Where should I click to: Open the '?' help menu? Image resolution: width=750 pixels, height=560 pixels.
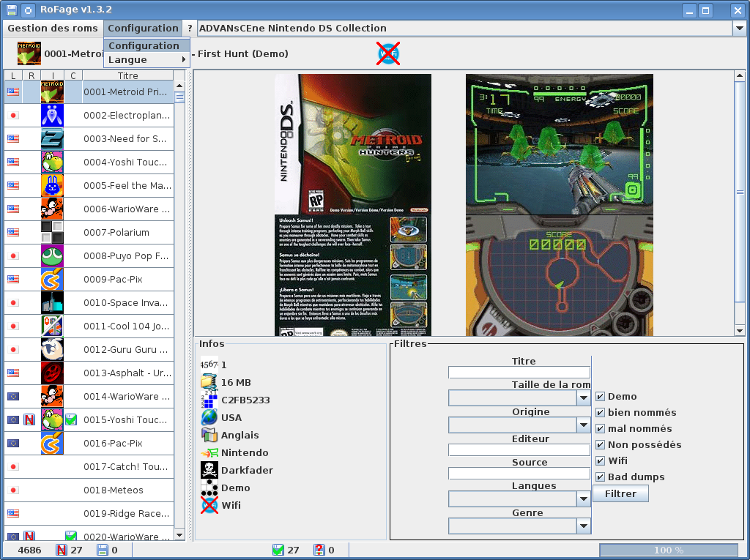190,29
